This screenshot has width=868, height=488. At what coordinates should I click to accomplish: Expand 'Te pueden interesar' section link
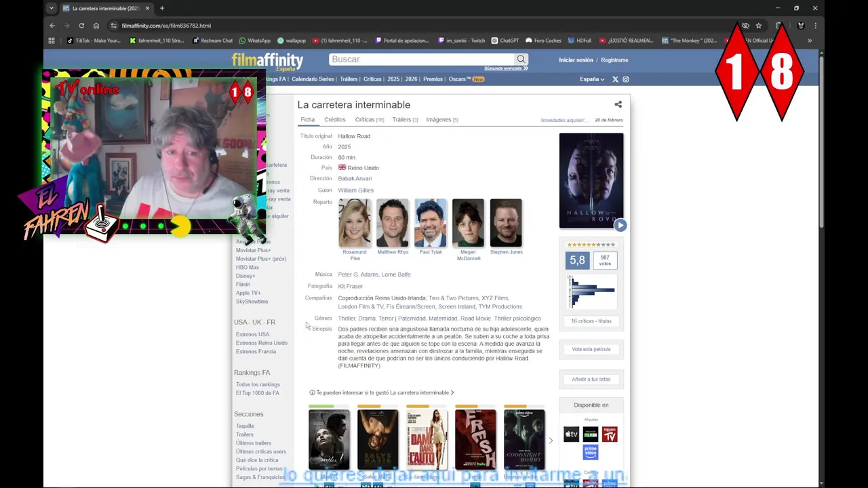(382, 392)
